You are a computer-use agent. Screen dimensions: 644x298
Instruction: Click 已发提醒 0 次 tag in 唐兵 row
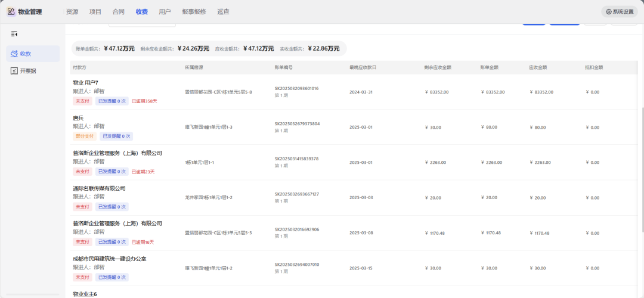[x=116, y=136]
